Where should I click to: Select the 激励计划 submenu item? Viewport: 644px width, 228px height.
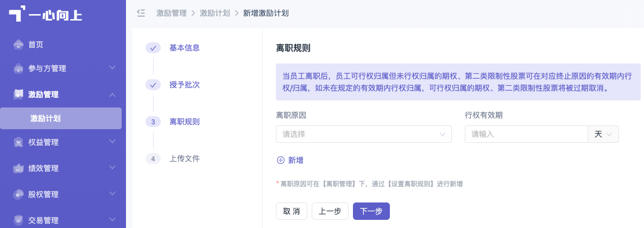[x=61, y=118]
